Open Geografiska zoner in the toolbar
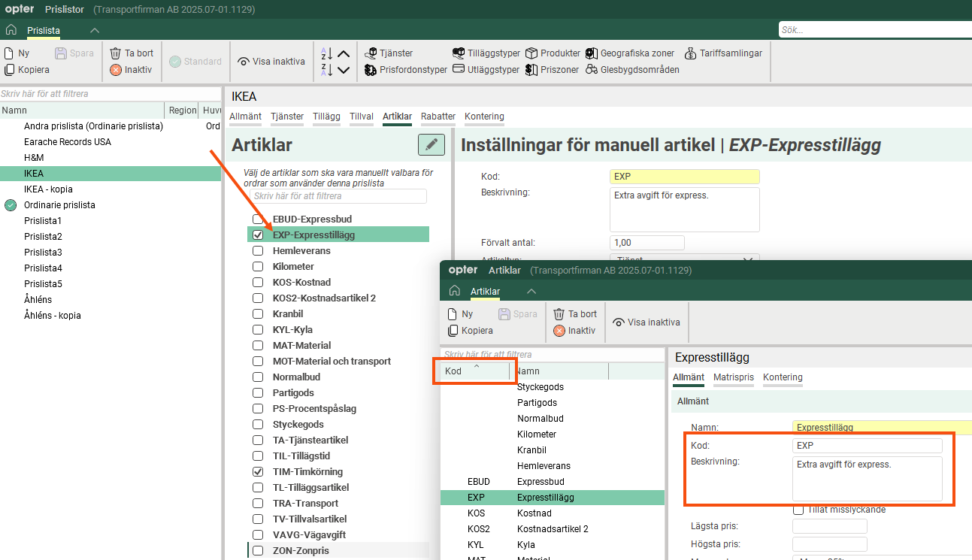The width and height of the screenshot is (972, 560). coord(592,53)
